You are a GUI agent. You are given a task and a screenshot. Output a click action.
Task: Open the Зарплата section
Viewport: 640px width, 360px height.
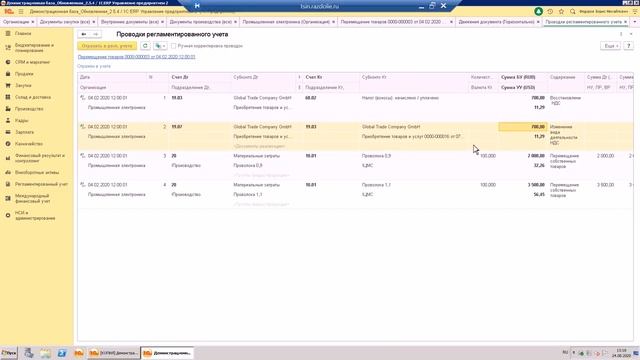(24, 132)
